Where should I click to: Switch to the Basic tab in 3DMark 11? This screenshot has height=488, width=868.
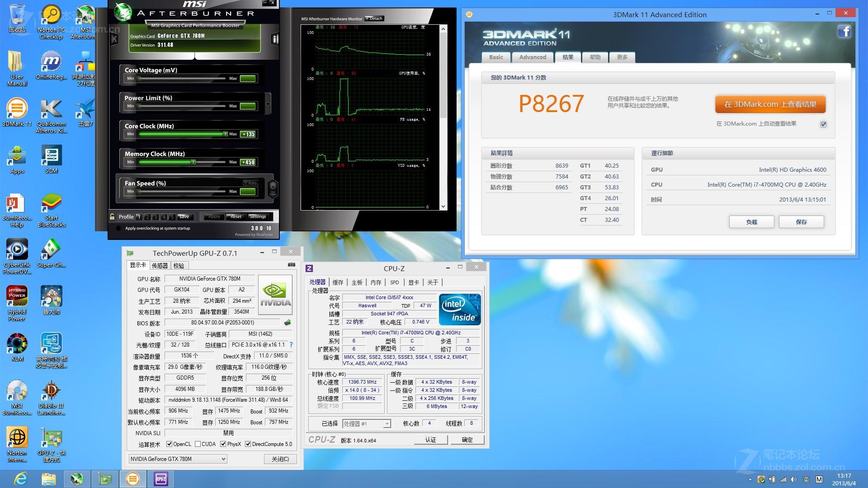496,57
